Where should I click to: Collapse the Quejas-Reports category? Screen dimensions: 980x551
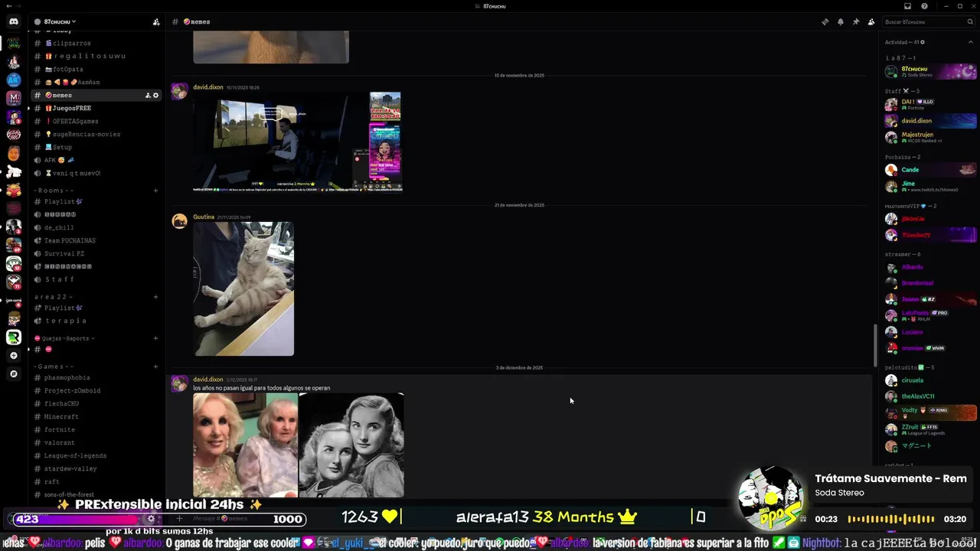[64, 338]
